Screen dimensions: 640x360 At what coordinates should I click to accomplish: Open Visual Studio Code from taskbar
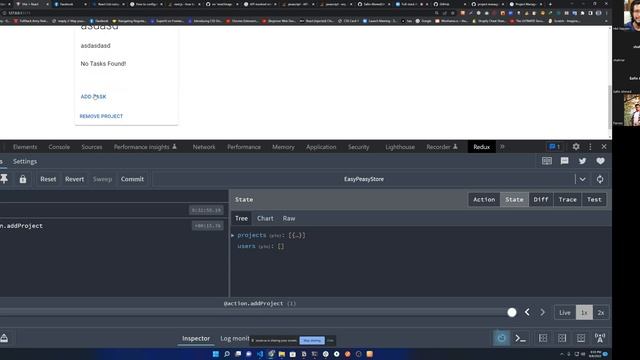pos(260,354)
